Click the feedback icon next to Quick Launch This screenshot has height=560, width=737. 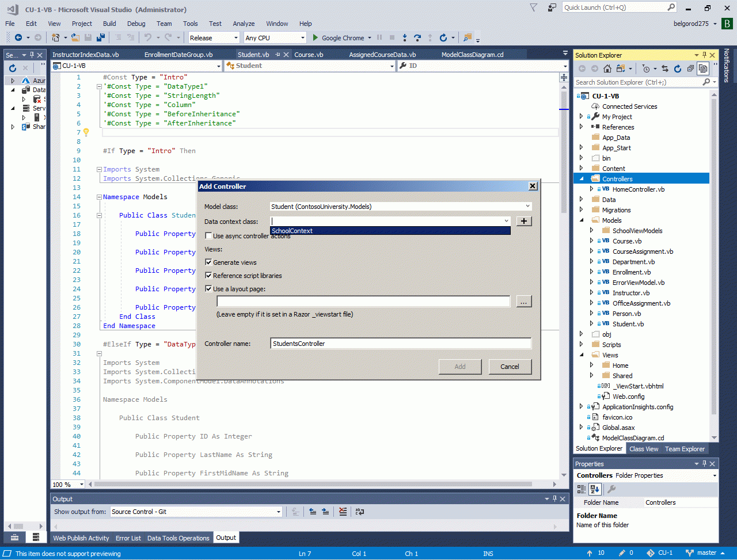click(552, 7)
